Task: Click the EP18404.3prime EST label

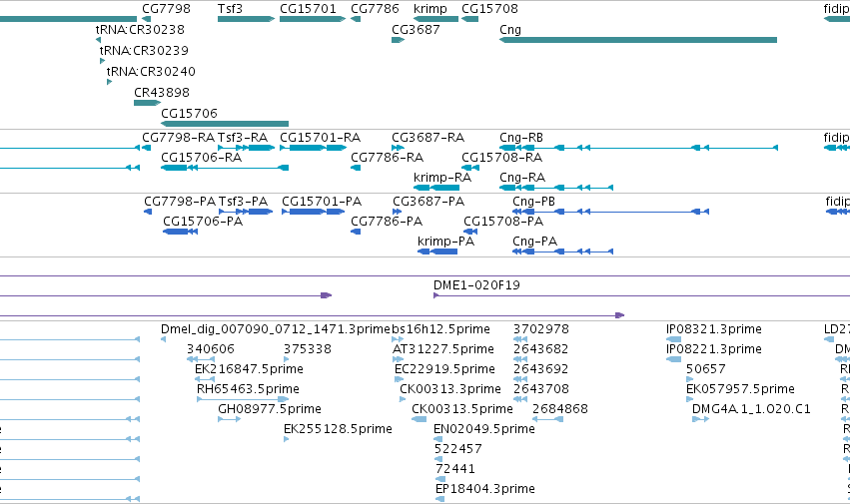Action: [x=485, y=489]
